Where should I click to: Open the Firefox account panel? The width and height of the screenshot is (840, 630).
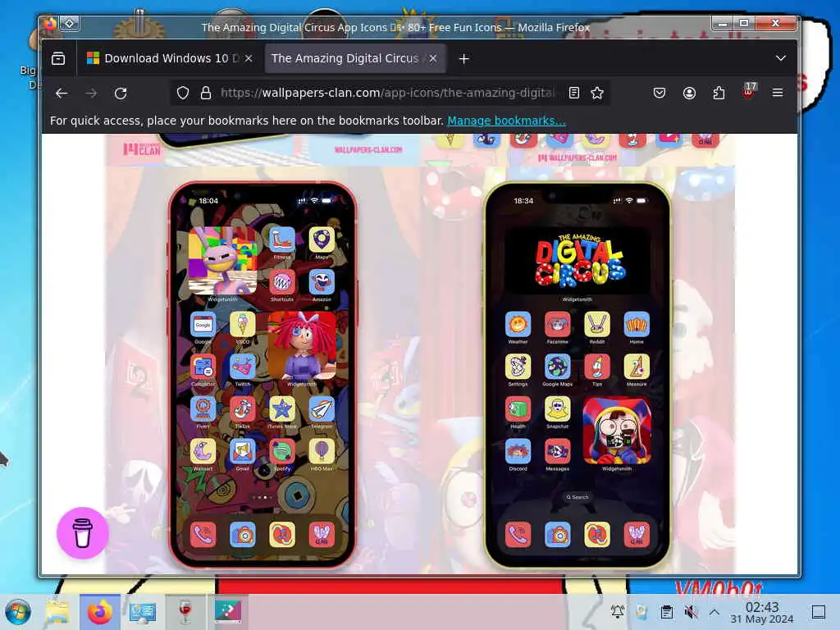pyautogui.click(x=689, y=94)
